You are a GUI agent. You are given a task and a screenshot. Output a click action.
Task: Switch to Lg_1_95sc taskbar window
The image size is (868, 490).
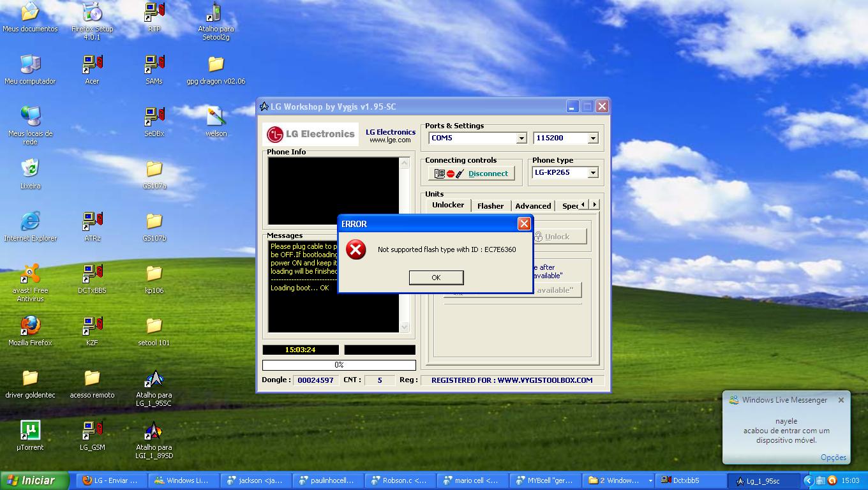pos(765,480)
